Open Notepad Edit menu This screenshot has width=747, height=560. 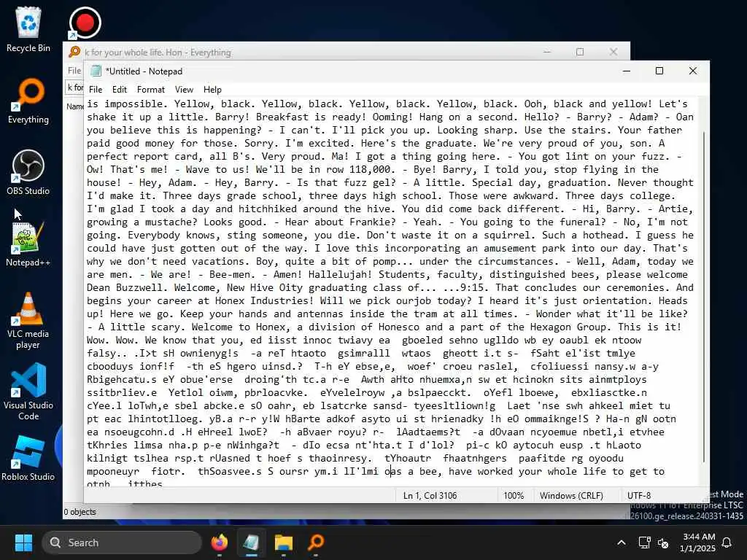(x=119, y=90)
